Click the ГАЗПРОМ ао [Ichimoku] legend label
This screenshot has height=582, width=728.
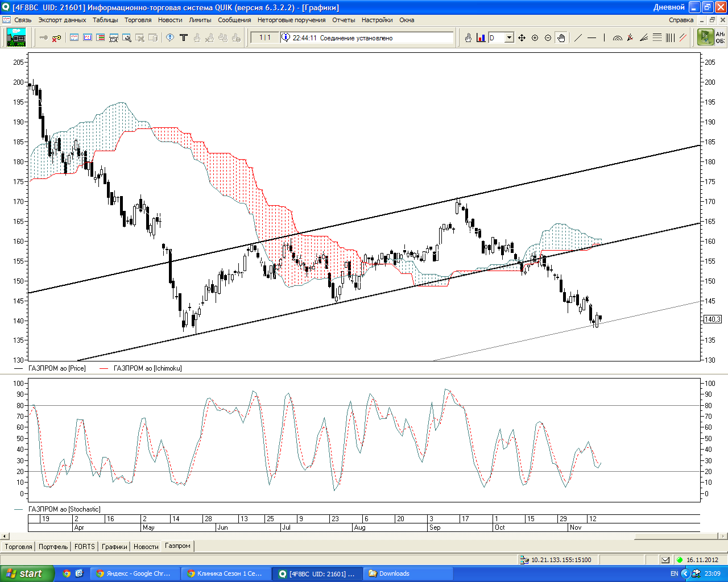tap(148, 368)
